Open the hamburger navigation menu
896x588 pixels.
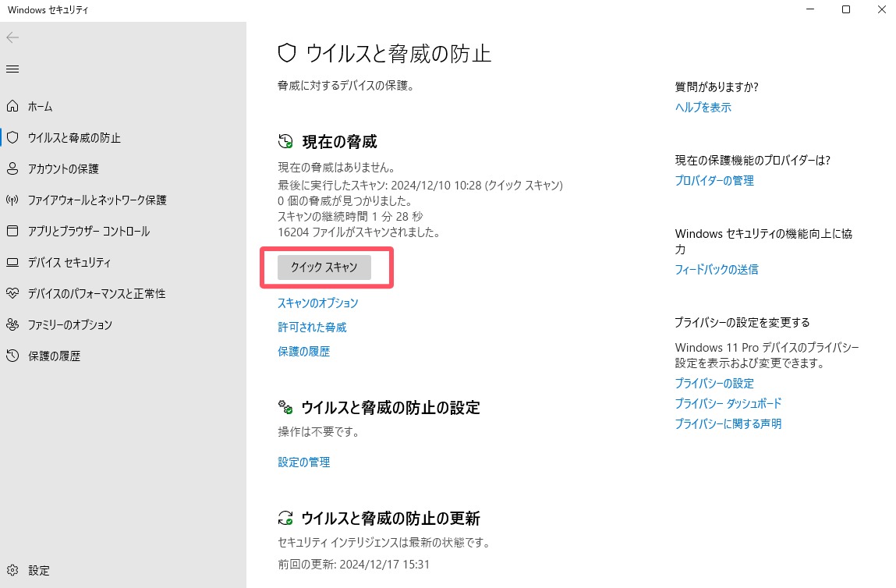pos(12,69)
